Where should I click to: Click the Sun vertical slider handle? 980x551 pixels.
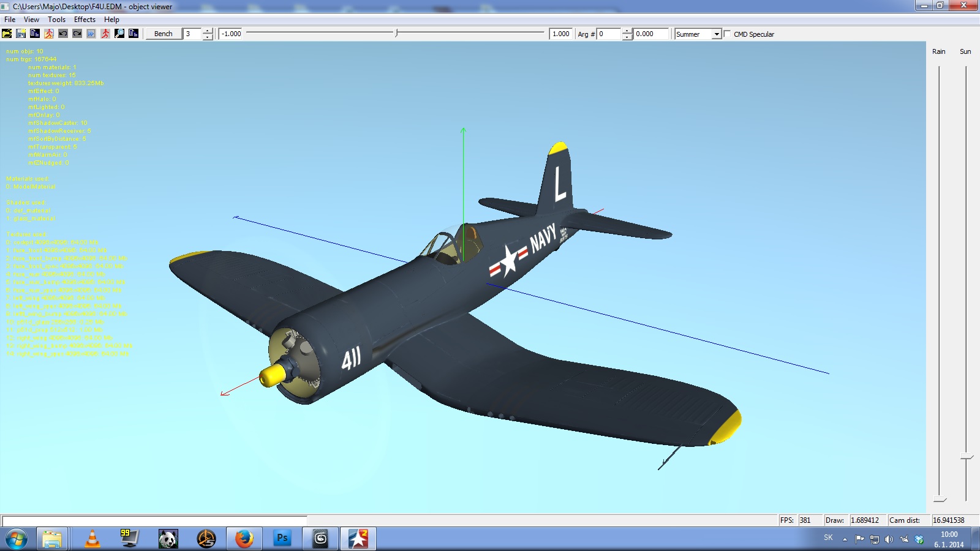click(967, 457)
